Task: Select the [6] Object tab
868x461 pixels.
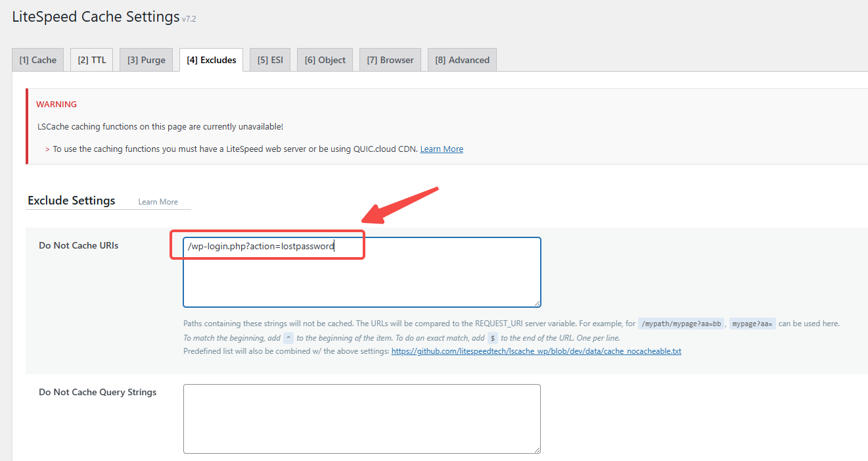Action: 325,59
